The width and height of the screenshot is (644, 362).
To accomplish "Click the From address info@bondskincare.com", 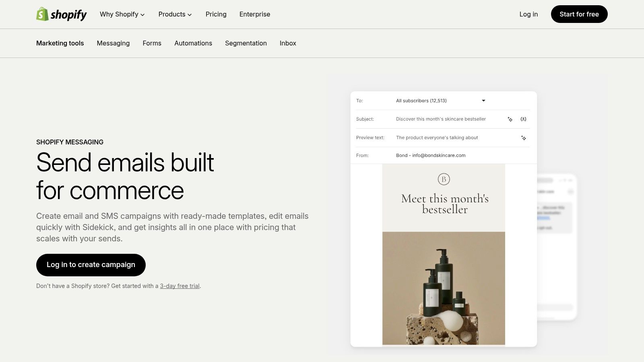I will [x=439, y=155].
